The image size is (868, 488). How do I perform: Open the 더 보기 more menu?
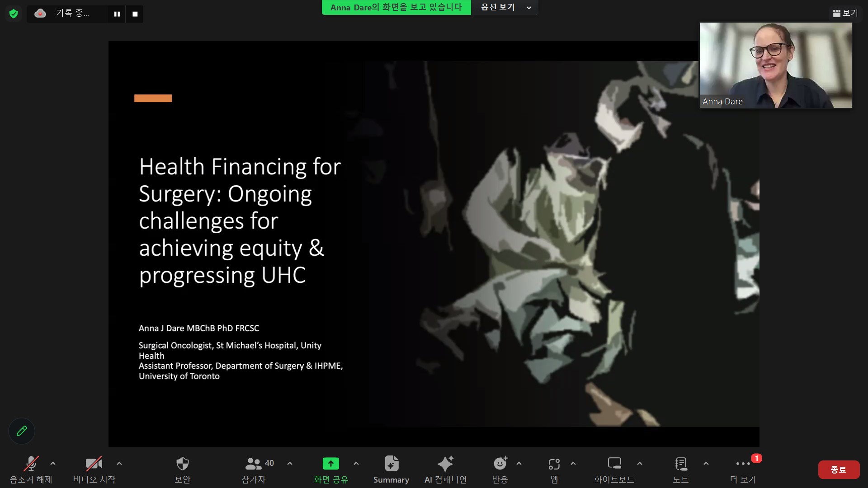[x=743, y=470]
